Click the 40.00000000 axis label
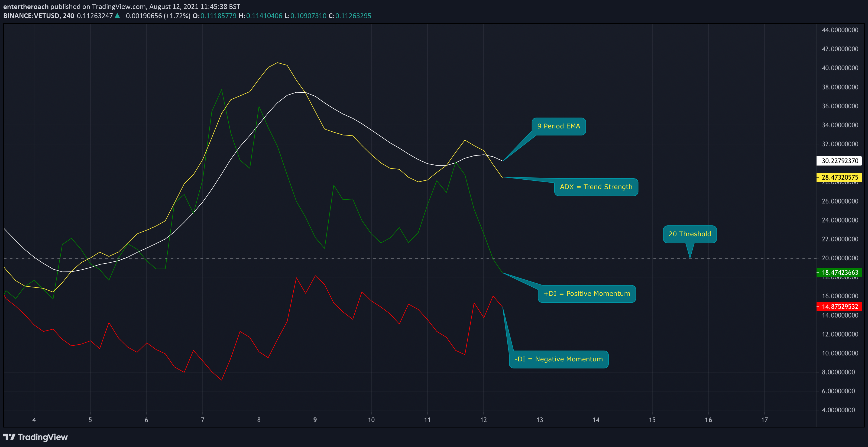The image size is (868, 447). pos(840,68)
